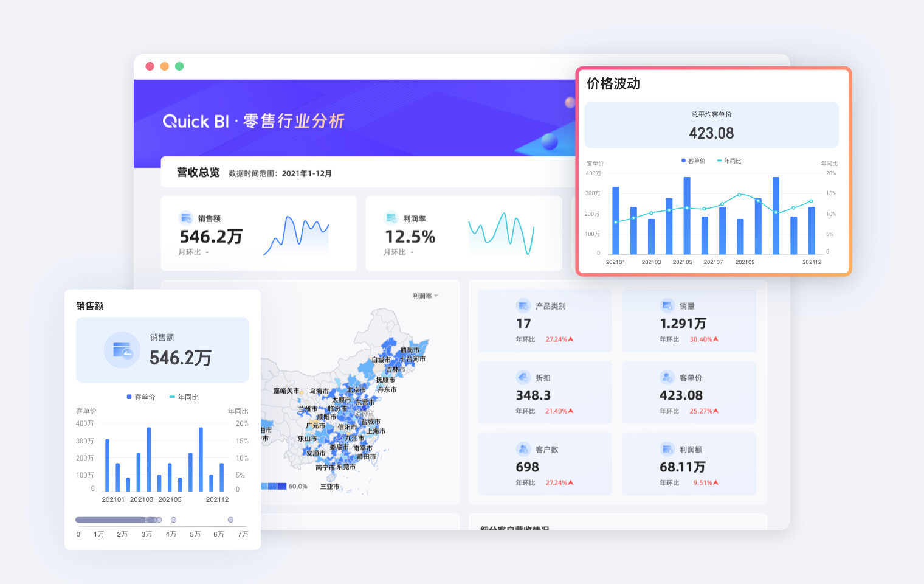Click the 客单价 person icon
Screen dimensions: 924x584
pyautogui.click(x=667, y=377)
